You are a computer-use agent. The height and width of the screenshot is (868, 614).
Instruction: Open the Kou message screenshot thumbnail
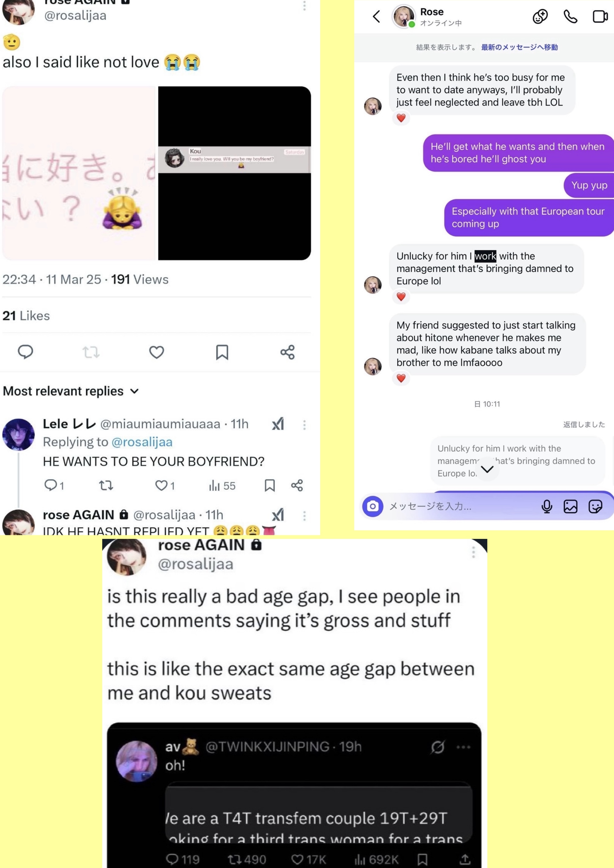point(234,173)
